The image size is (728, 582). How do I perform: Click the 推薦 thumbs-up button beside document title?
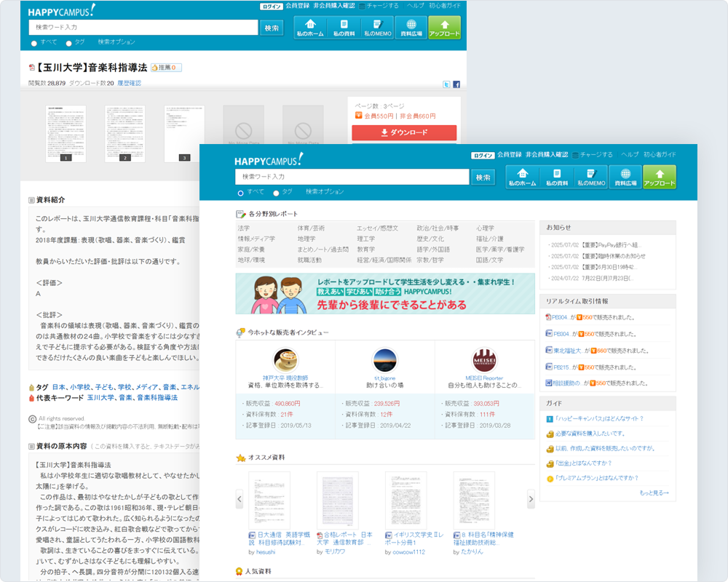[x=166, y=68]
